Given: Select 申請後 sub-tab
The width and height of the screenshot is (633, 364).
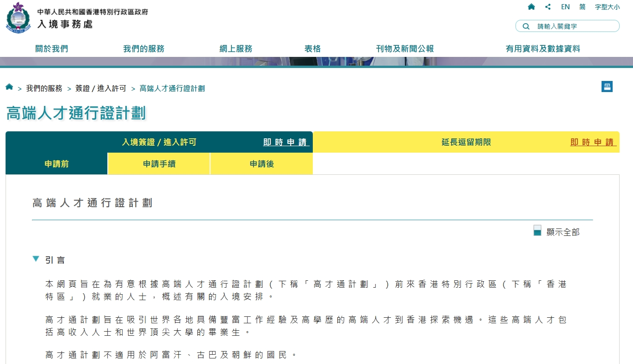Looking at the screenshot, I should pos(261,164).
